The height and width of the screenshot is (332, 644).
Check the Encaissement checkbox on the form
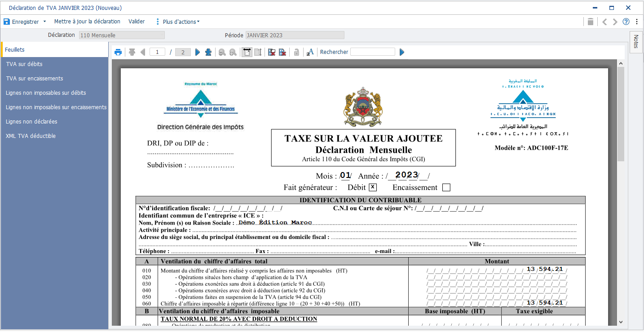tap(446, 187)
